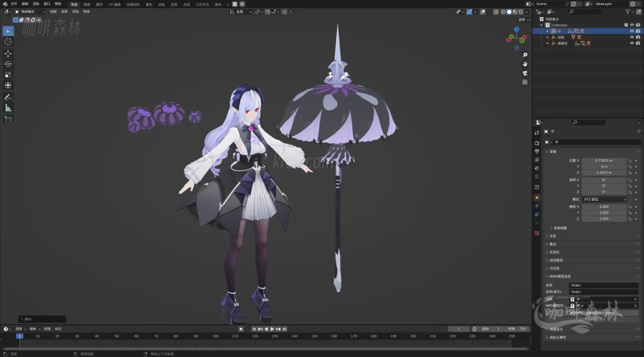Open the Edit menu
Screen dimensions: 644x357
[x=25, y=4]
